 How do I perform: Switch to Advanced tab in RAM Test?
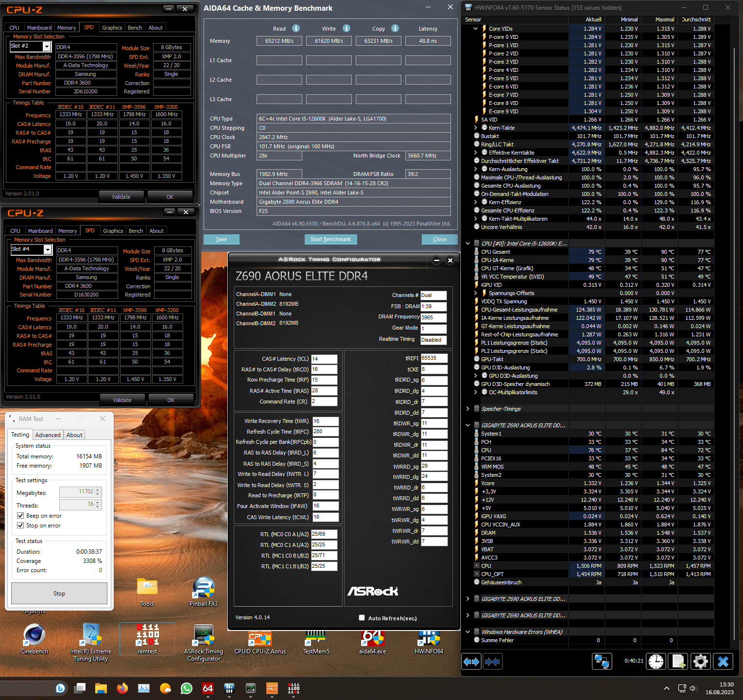point(48,435)
